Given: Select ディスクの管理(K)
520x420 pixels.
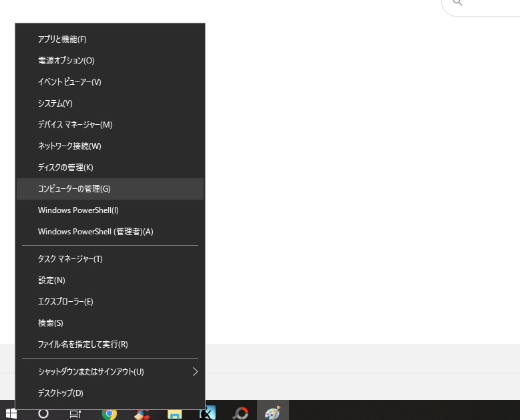Looking at the screenshot, I should point(109,168).
